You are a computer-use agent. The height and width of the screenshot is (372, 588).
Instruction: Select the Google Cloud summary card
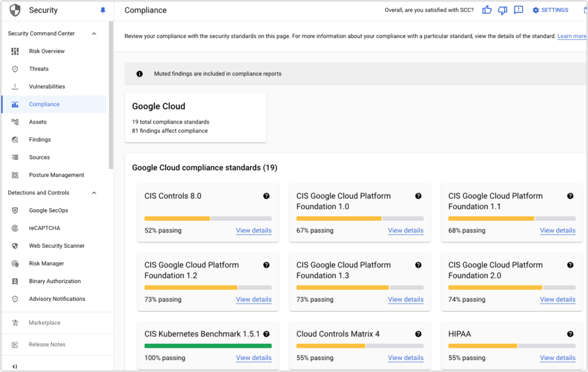(x=195, y=118)
